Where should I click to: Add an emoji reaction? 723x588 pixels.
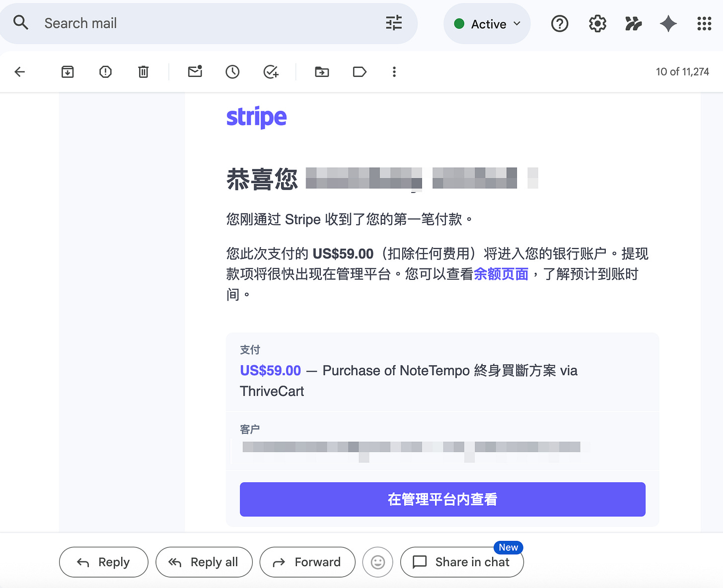tap(378, 562)
